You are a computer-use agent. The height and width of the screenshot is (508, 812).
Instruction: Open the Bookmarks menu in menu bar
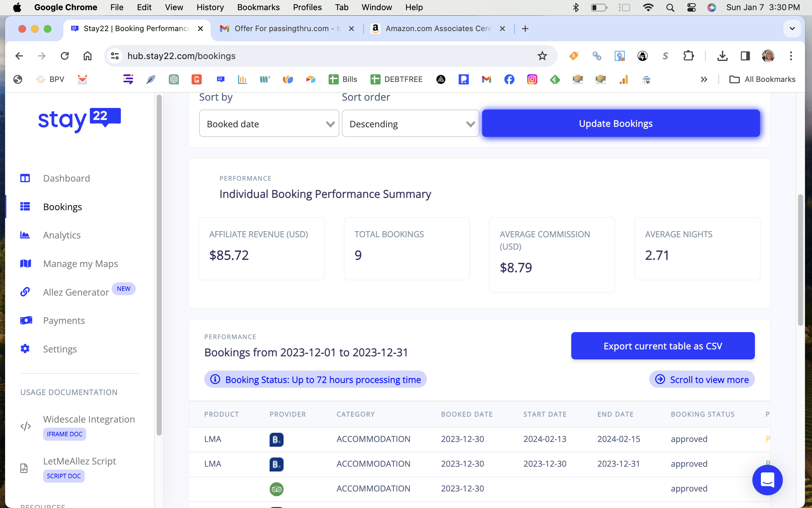pos(259,7)
